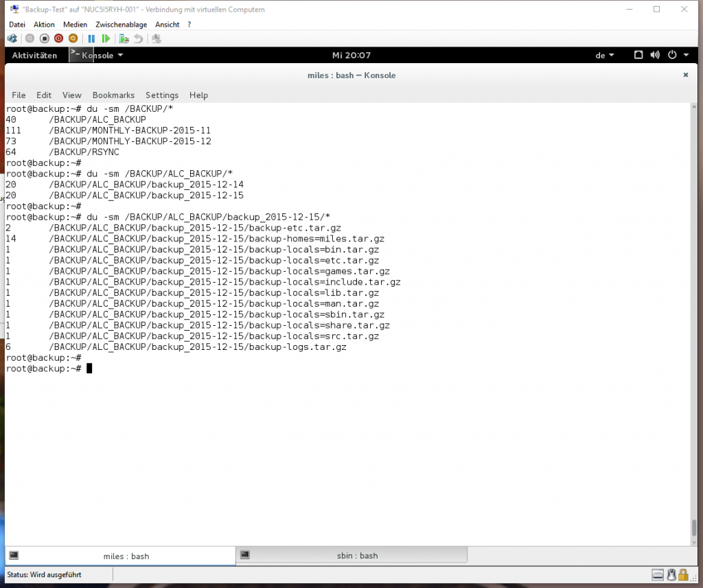Screen dimensions: 703x588
Task: Pause the virtual machine
Action: pyautogui.click(x=91, y=38)
